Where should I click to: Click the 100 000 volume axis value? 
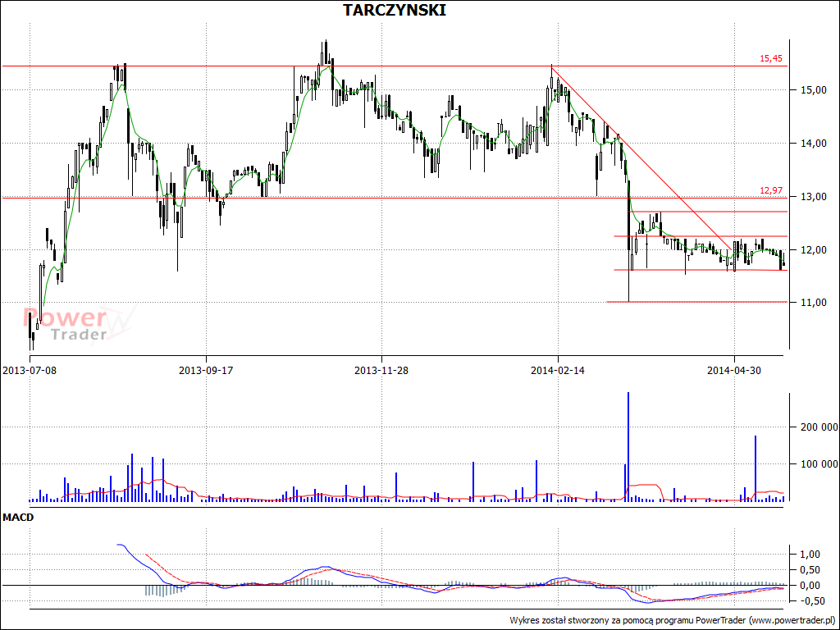tap(819, 464)
